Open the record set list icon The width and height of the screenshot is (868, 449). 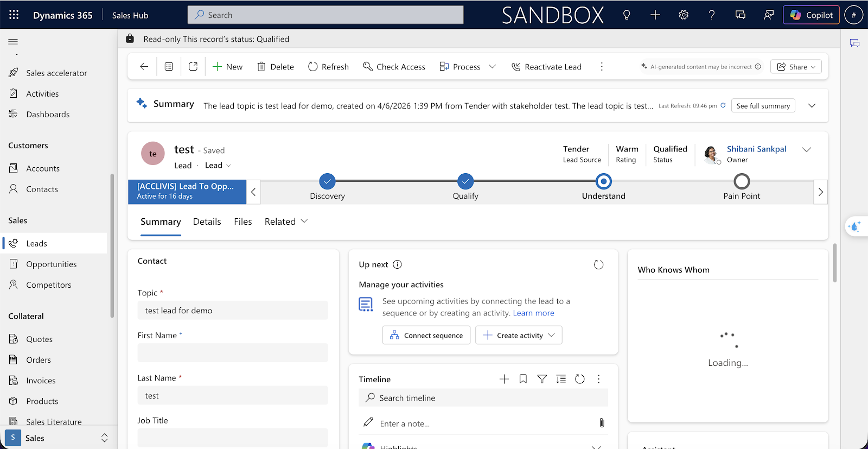(169, 66)
